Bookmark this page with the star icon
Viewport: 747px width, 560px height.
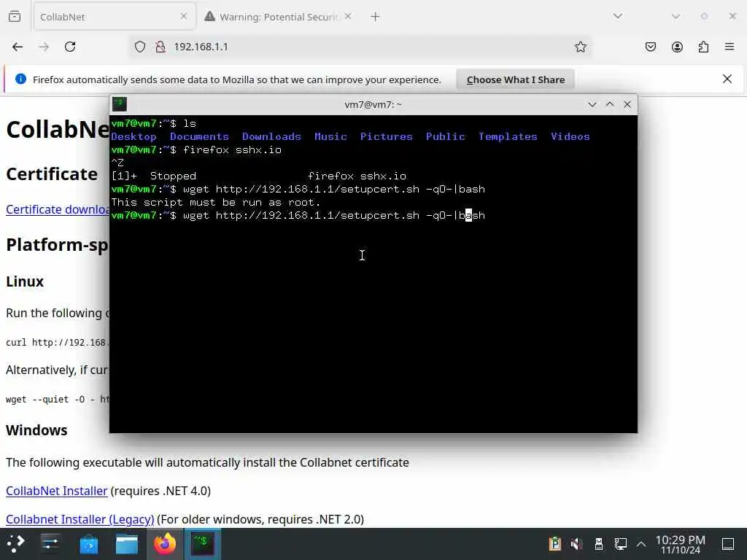pos(580,47)
